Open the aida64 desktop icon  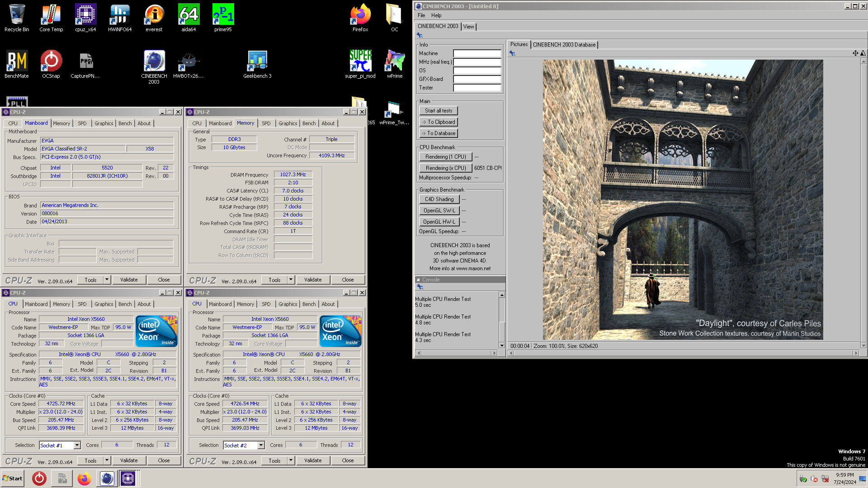[x=189, y=18]
